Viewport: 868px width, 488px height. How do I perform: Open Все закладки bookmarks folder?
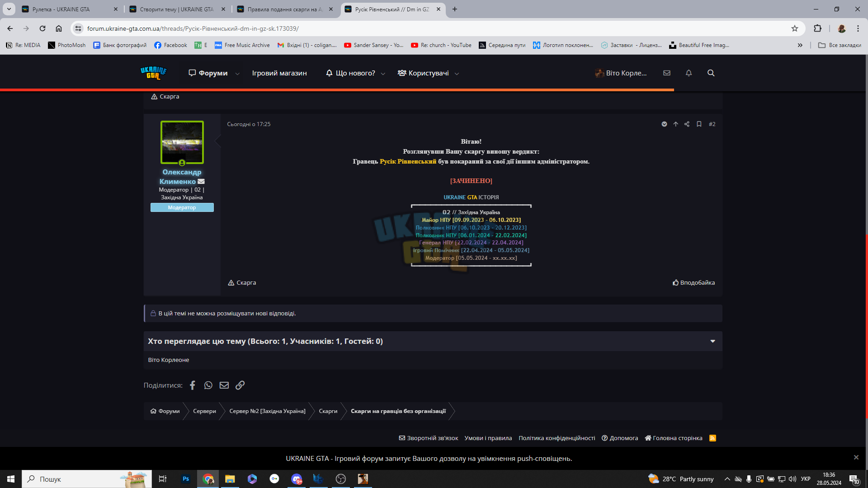tap(840, 45)
